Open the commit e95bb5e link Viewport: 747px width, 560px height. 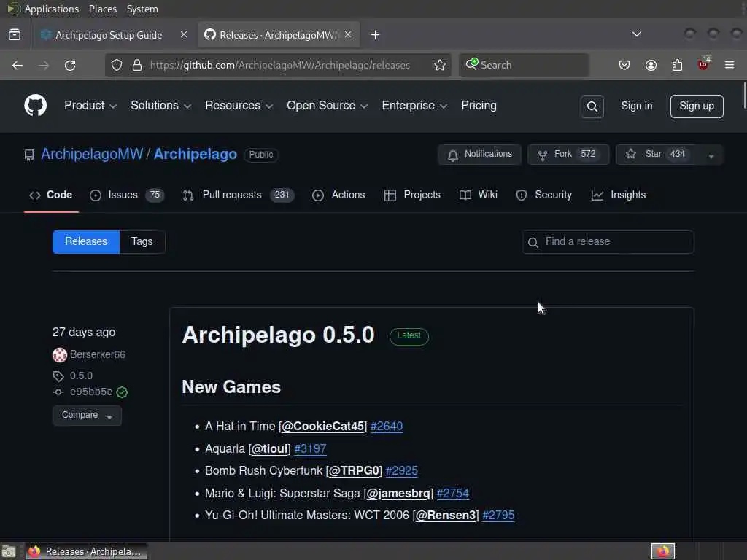(91, 392)
